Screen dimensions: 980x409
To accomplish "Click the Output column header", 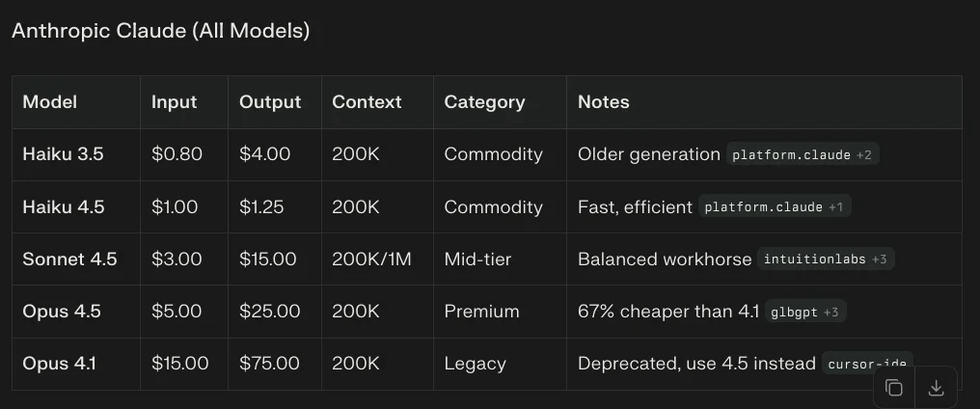I will pos(269,102).
